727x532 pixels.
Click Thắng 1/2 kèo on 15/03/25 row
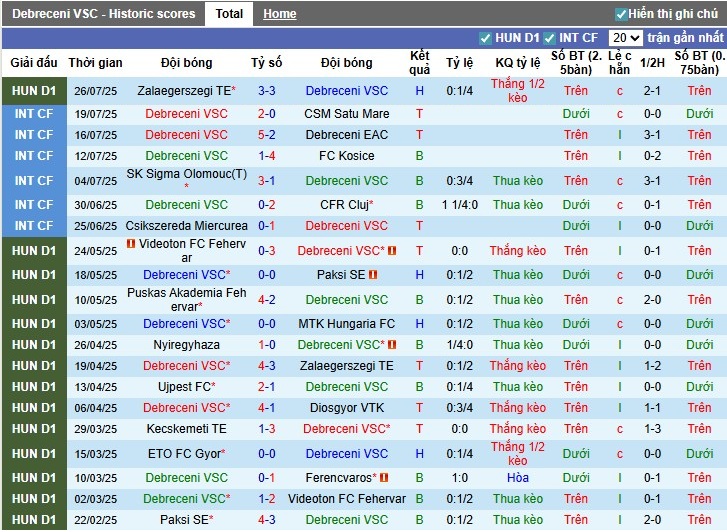point(518,454)
